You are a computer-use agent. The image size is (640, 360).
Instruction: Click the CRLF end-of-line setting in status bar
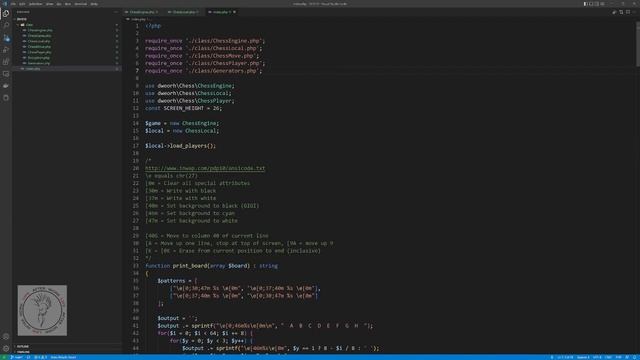pyautogui.click(x=608, y=357)
